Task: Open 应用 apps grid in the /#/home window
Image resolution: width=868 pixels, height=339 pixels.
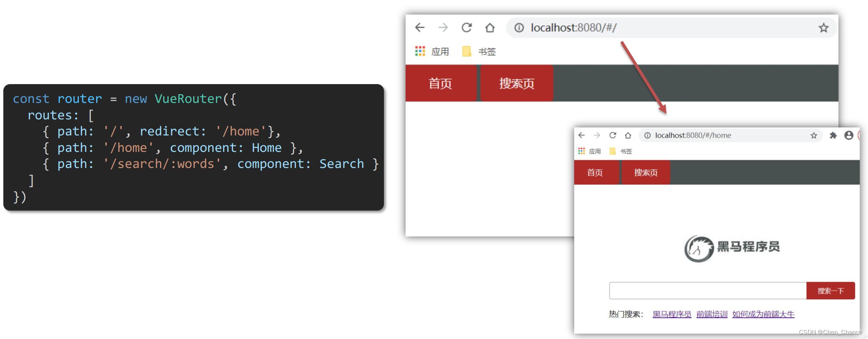Action: 590,151
